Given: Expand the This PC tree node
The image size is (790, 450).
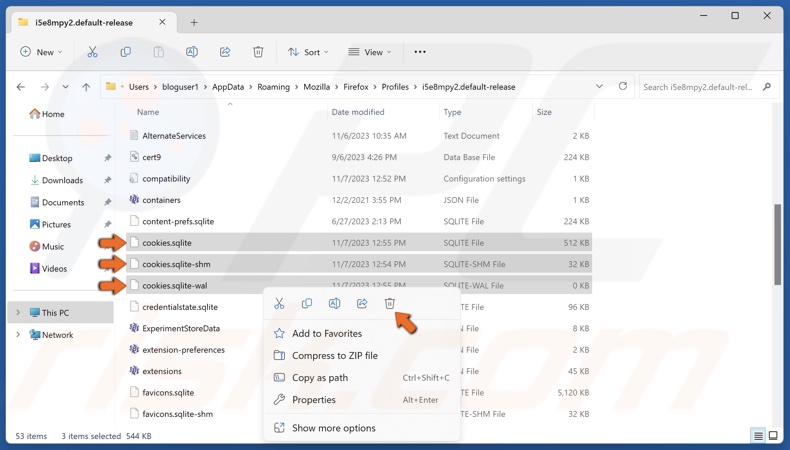Looking at the screenshot, I should pos(17,313).
